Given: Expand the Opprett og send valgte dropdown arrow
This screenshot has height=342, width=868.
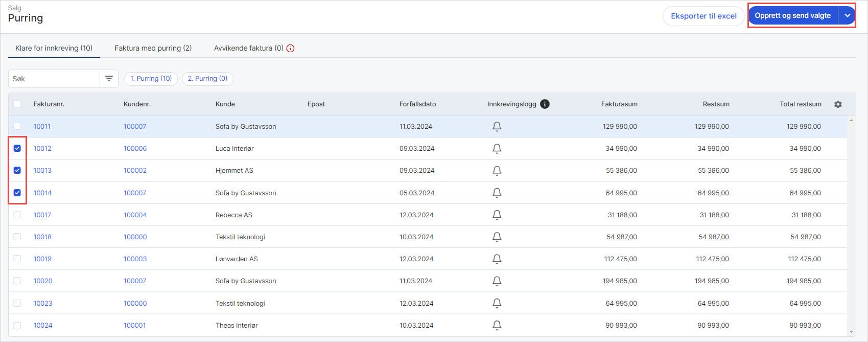Looking at the screenshot, I should coord(847,16).
